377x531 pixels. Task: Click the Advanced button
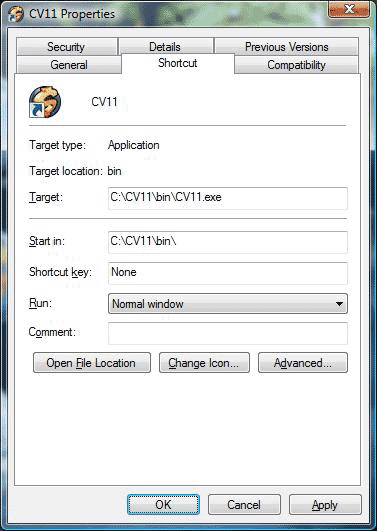303,363
